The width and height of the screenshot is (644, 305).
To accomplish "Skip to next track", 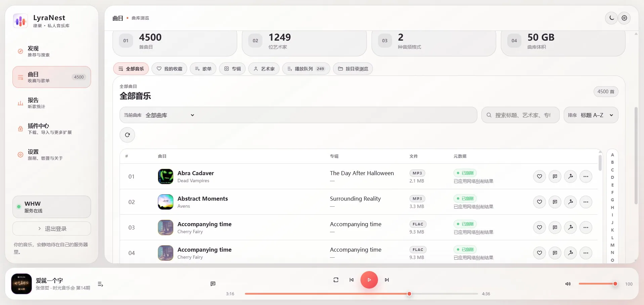I will (x=387, y=280).
